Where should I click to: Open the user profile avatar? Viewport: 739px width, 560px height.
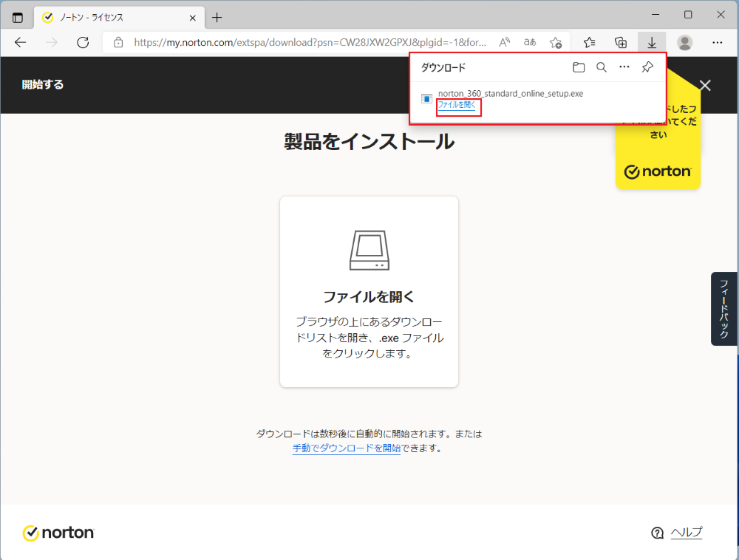pos(685,42)
